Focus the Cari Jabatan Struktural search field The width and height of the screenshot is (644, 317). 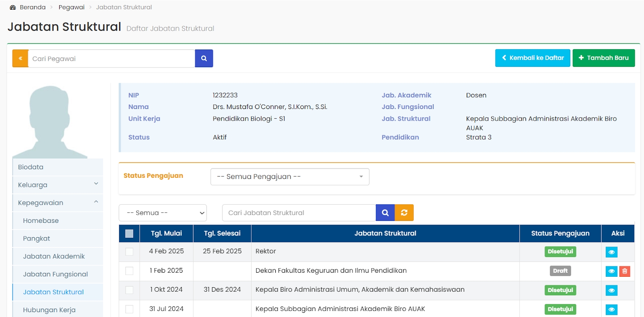[299, 213]
